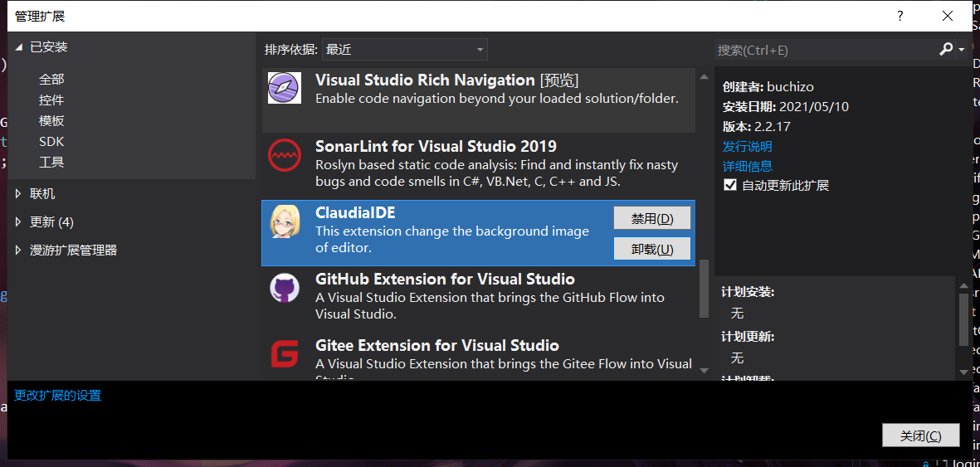Select Gitee Extension for Visual Studio title
The width and height of the screenshot is (980, 467).
click(436, 345)
